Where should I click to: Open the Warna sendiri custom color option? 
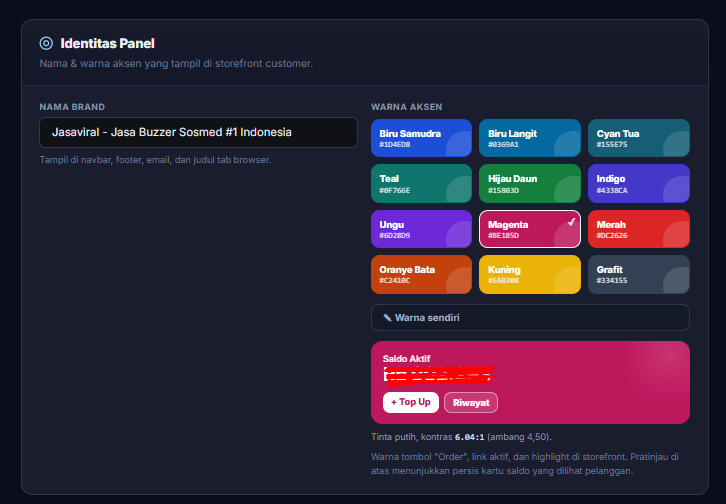[x=530, y=317]
